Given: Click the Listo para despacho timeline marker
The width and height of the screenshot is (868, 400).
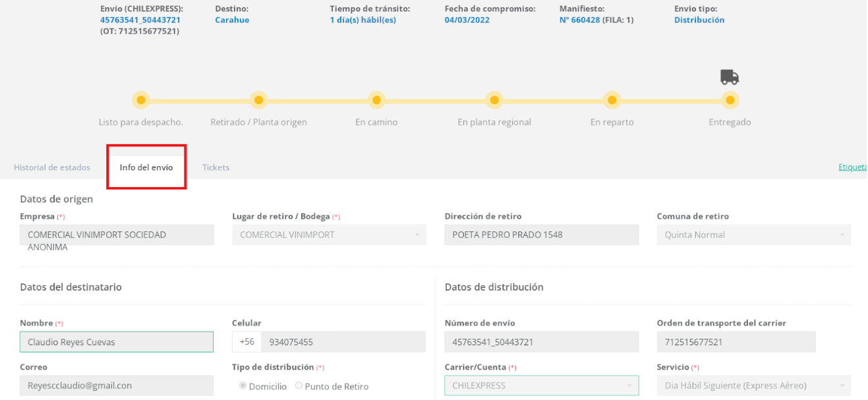Looking at the screenshot, I should pyautogui.click(x=140, y=100).
